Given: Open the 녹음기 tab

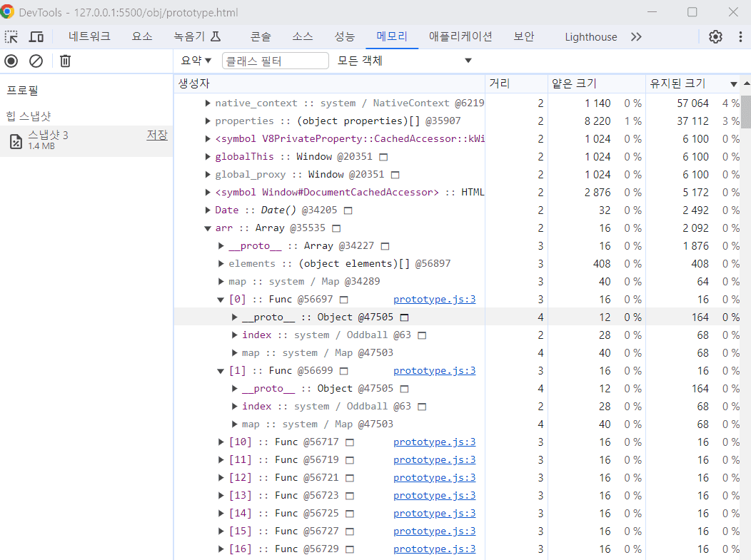Looking at the screenshot, I should click(x=197, y=37).
